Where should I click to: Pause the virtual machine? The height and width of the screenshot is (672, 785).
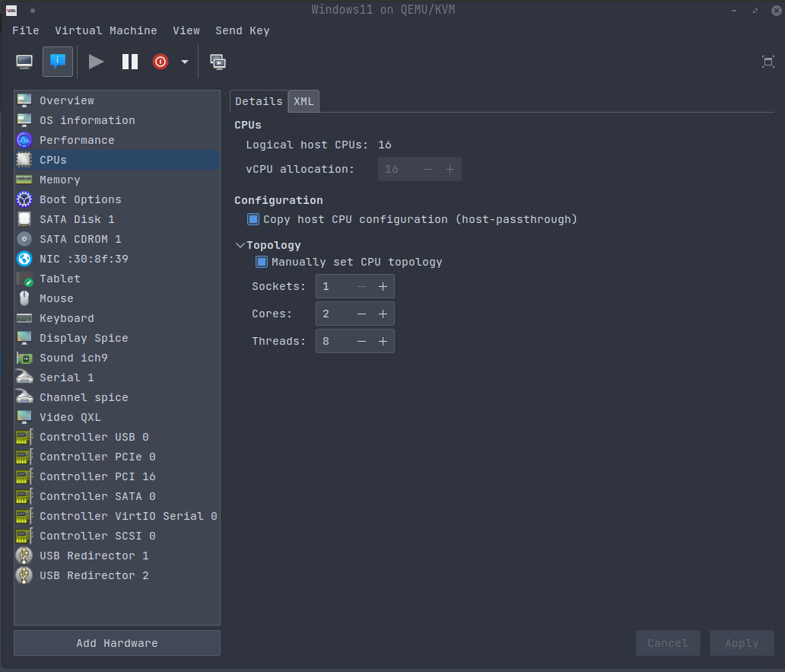point(130,62)
